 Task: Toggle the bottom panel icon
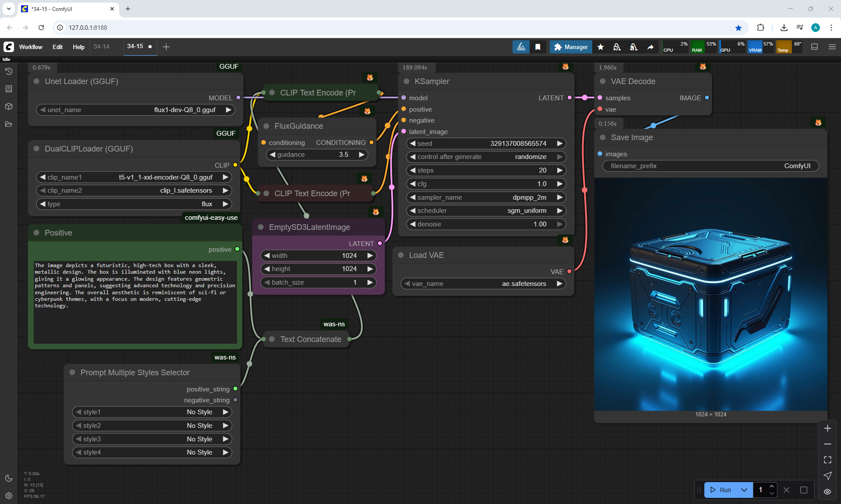pos(814,47)
